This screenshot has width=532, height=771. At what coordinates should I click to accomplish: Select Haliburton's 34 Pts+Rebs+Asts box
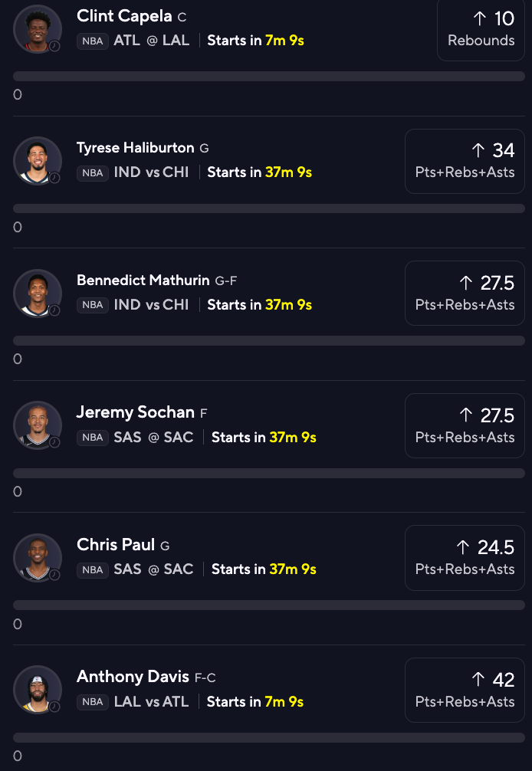click(x=465, y=161)
